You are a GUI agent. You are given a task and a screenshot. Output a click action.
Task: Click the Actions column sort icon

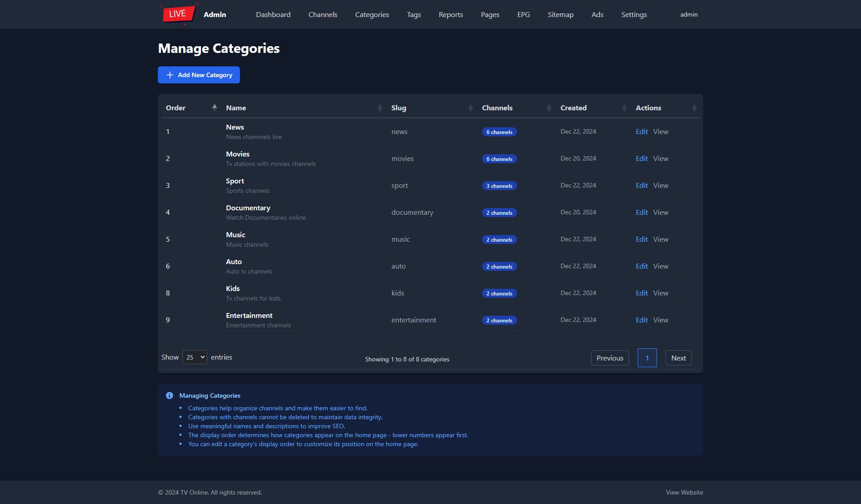(x=694, y=108)
